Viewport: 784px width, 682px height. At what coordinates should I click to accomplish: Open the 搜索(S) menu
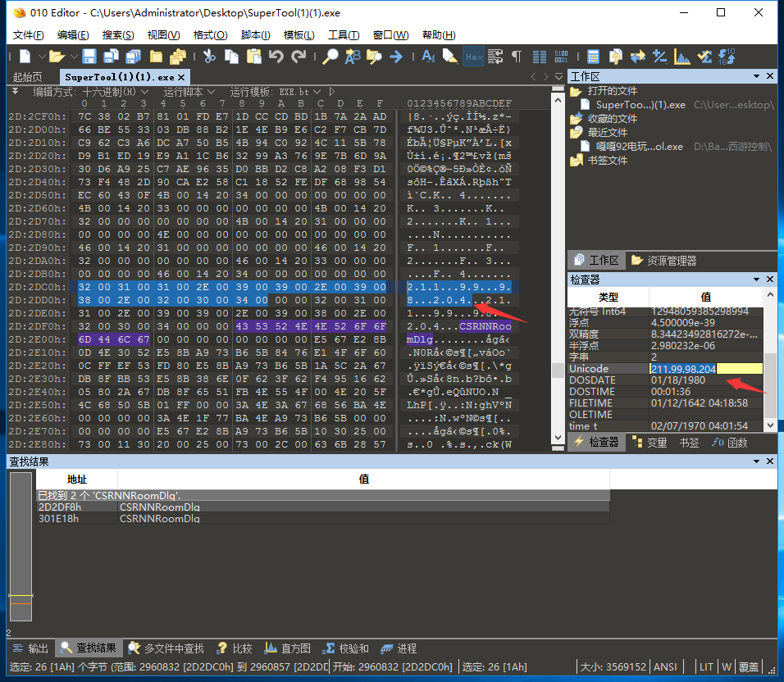(x=118, y=35)
